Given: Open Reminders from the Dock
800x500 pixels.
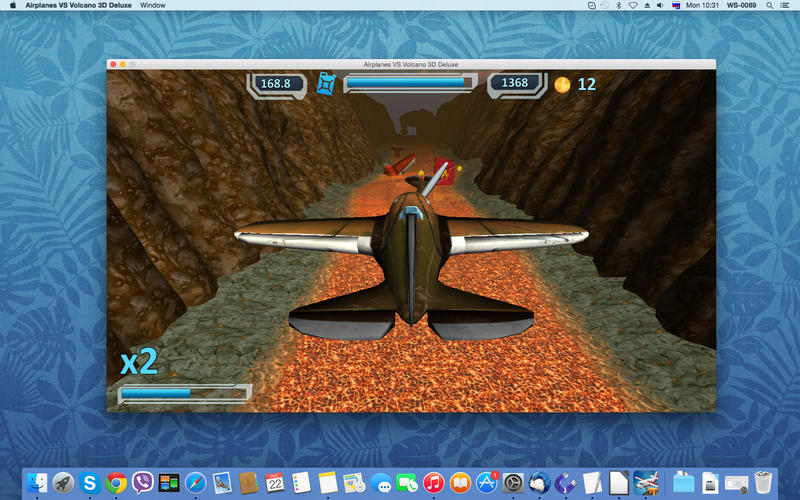Looking at the screenshot, I should pyautogui.click(x=302, y=483).
